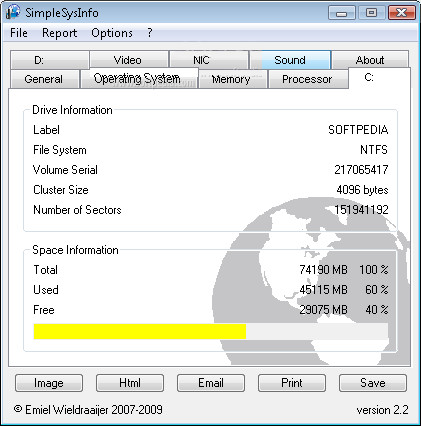Close the SimpleSysInfo window
The height and width of the screenshot is (426, 421).
(401, 13)
